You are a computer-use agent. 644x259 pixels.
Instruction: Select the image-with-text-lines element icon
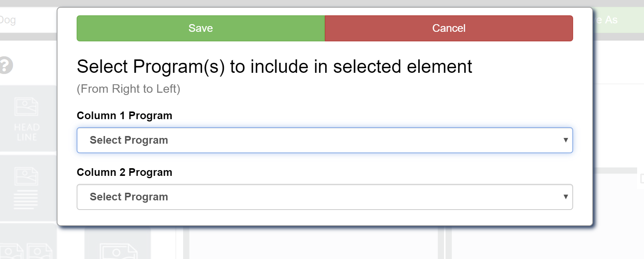(27, 188)
